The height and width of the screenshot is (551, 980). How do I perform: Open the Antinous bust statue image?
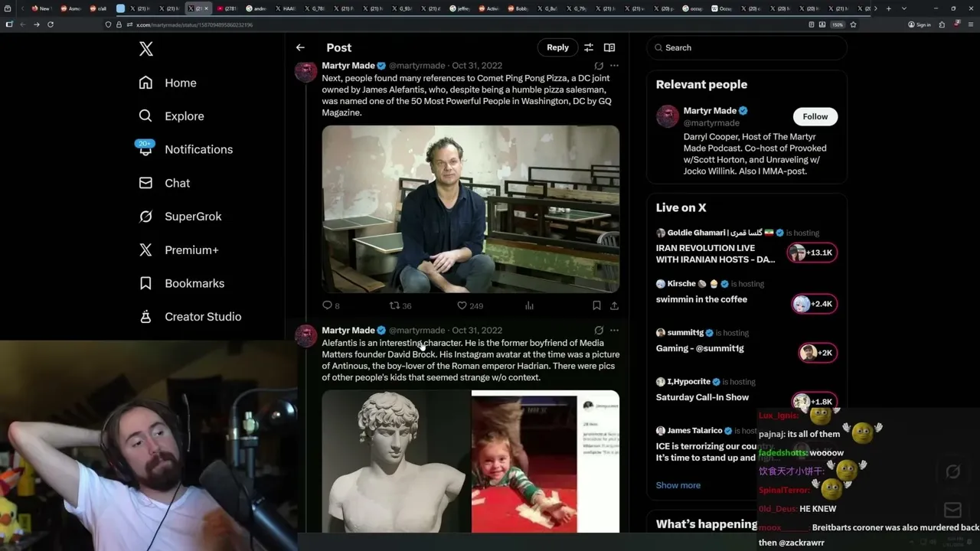click(x=396, y=461)
